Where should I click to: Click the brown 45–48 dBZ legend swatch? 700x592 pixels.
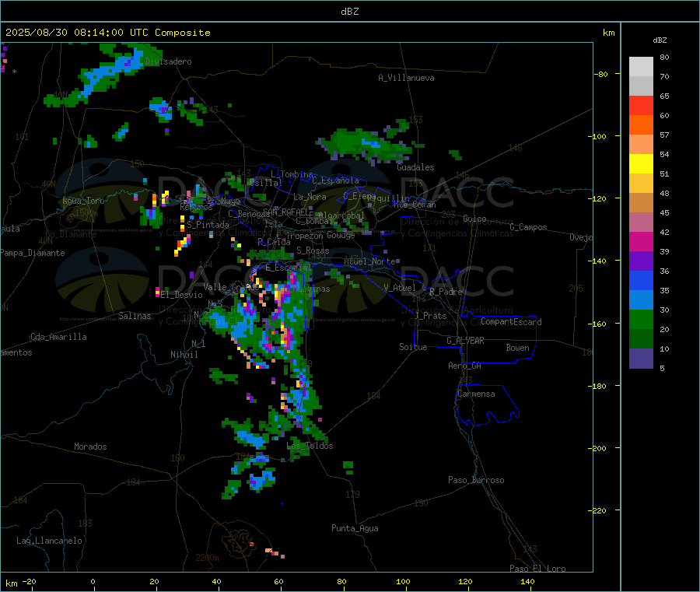(x=641, y=203)
